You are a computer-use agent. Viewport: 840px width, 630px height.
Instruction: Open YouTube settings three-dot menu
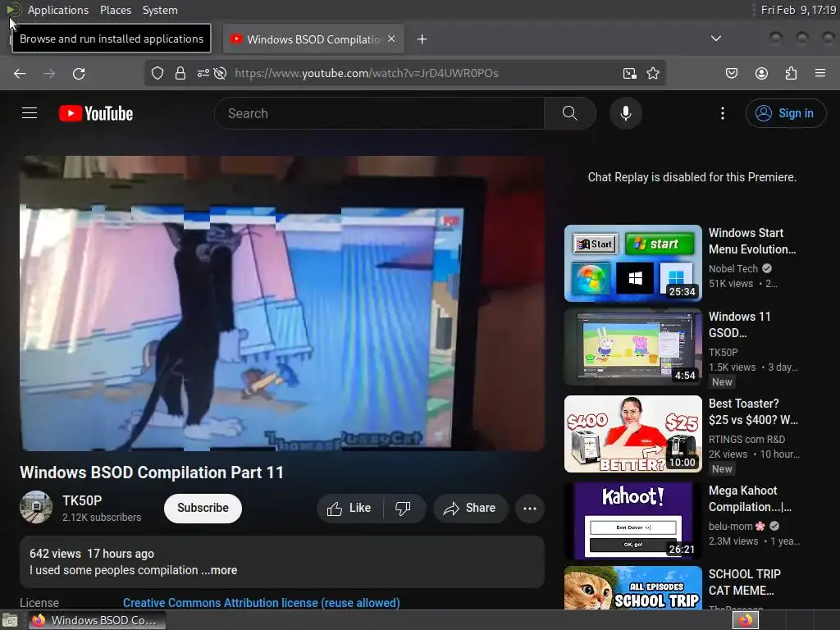722,113
